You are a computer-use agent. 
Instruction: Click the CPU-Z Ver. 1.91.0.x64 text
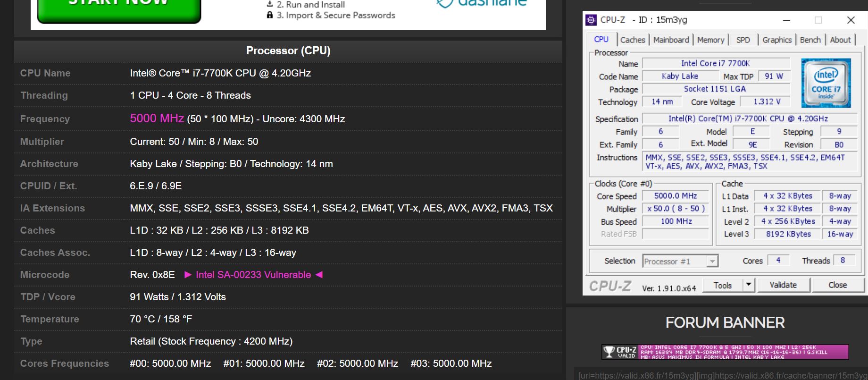[x=669, y=288]
